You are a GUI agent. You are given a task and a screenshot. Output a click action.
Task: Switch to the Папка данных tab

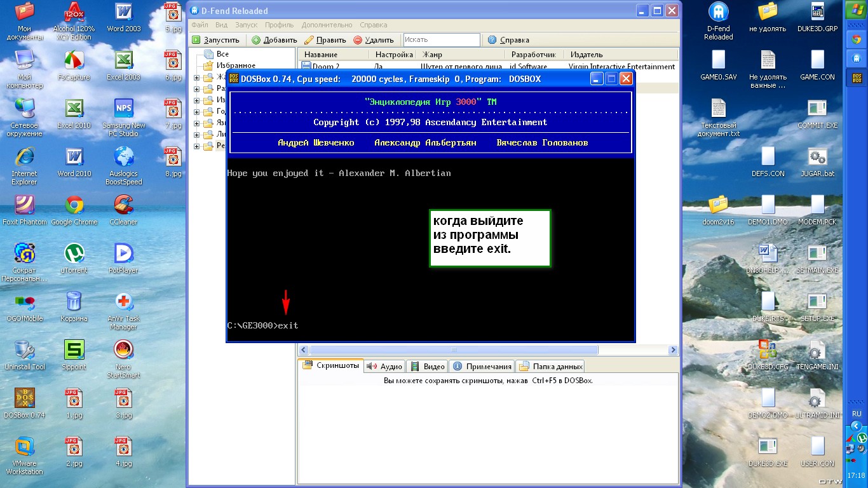[550, 366]
